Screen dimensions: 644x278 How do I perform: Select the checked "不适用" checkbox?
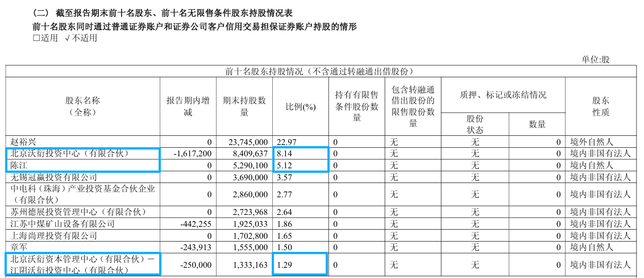coord(68,39)
